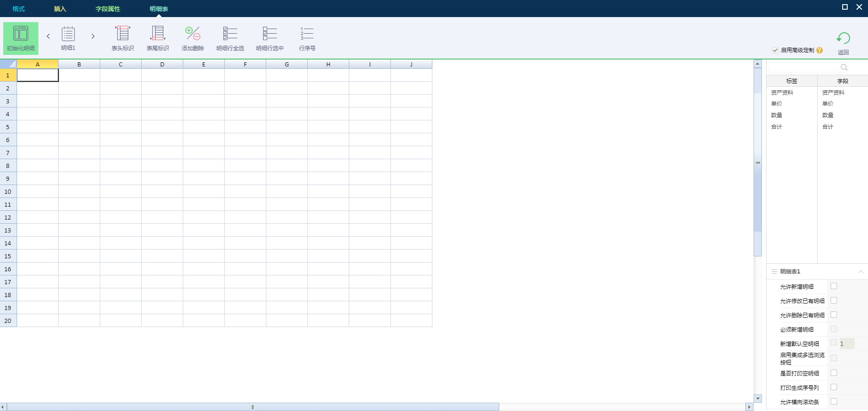Click the 初始化明细 initialize detail icon

pos(21,34)
